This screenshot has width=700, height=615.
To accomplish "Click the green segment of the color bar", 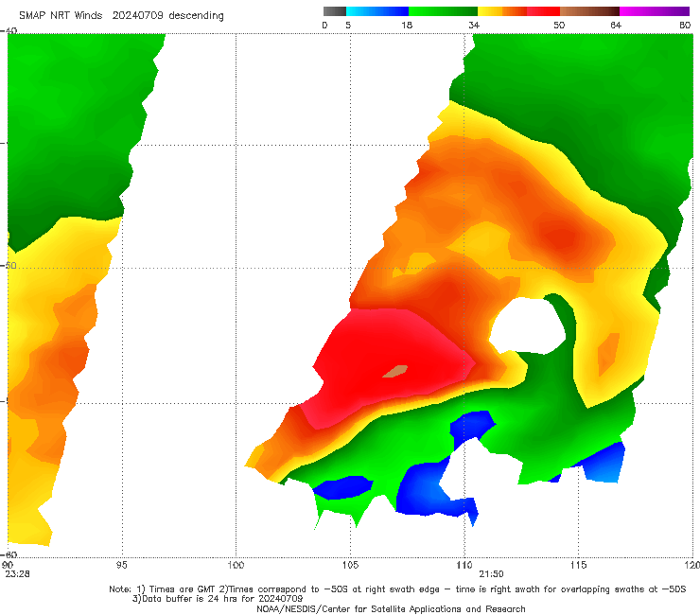I will pyautogui.click(x=443, y=11).
